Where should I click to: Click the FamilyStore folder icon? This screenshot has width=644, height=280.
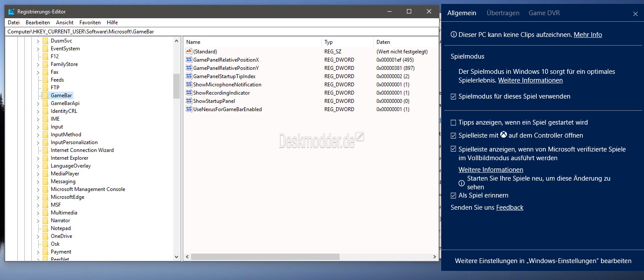point(45,64)
